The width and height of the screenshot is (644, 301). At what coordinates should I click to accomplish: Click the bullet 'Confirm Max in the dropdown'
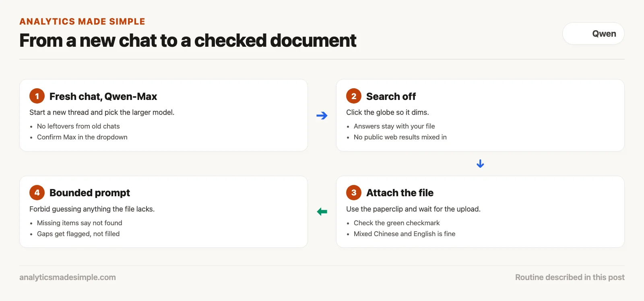pyautogui.click(x=82, y=137)
